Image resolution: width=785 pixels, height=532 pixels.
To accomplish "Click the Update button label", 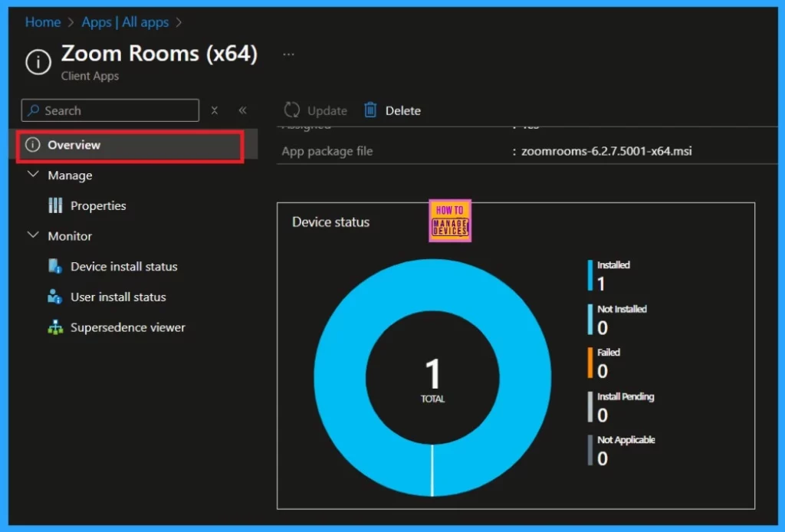I will coord(327,110).
